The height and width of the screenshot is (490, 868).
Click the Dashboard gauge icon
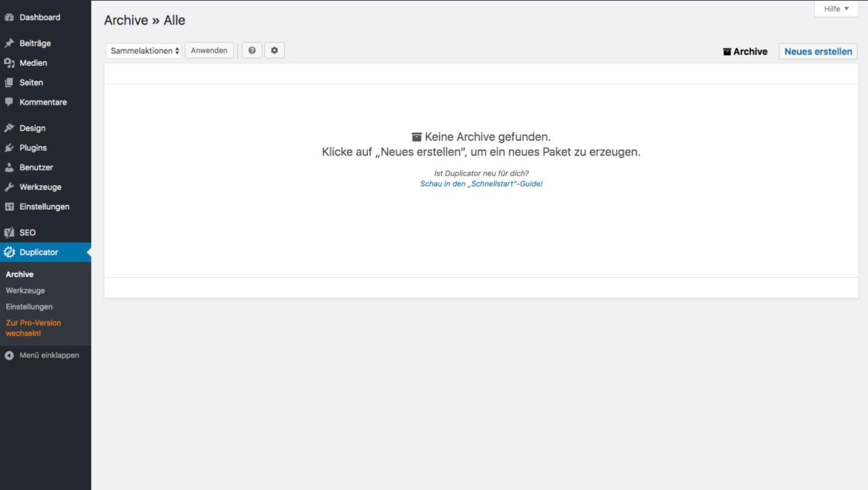[x=9, y=17]
